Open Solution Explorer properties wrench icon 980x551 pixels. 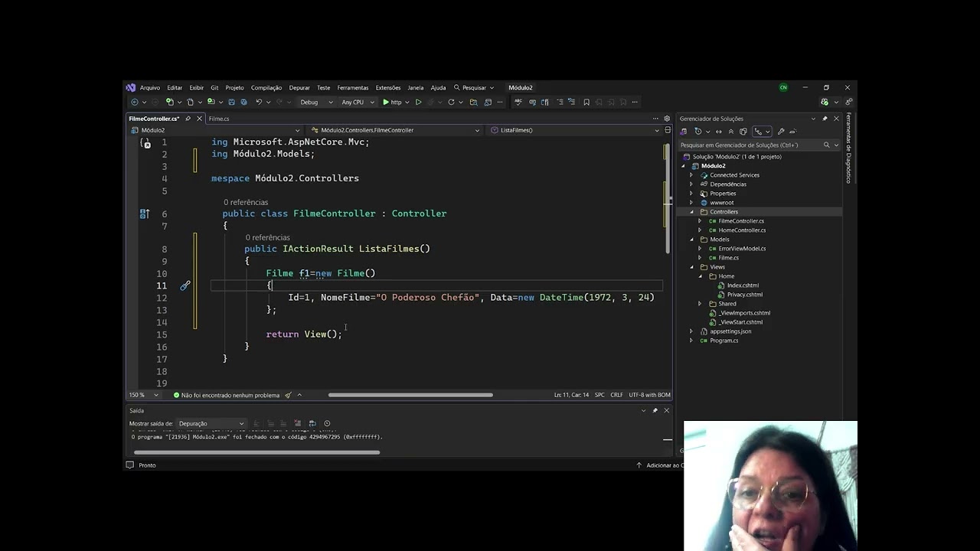click(x=781, y=132)
